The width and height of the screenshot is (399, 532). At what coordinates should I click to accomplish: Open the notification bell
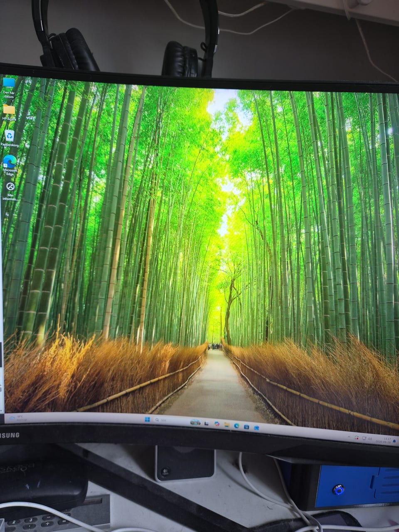pyautogui.click(x=394, y=441)
